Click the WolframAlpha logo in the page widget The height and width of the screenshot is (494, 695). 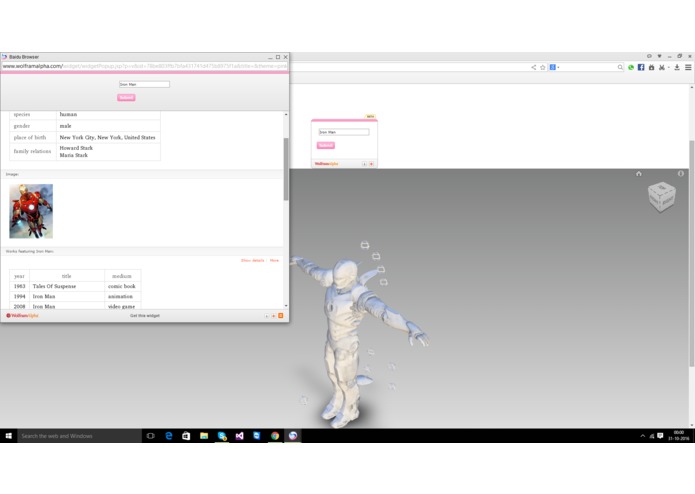click(326, 164)
